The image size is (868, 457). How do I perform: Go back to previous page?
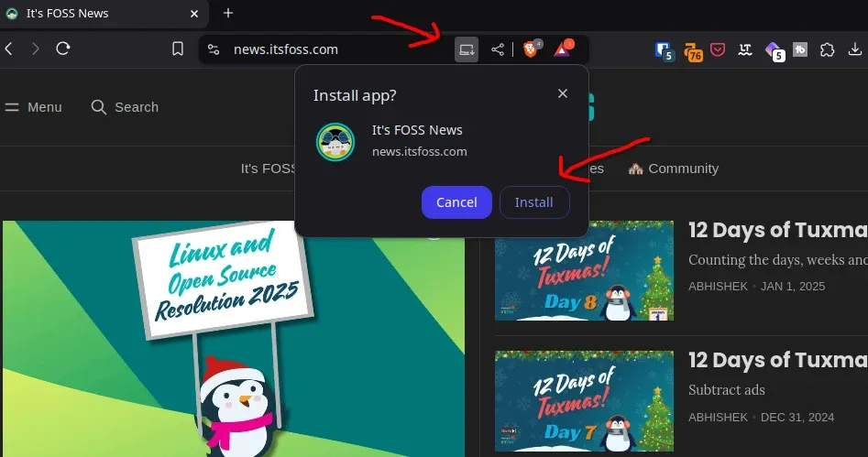(9, 49)
